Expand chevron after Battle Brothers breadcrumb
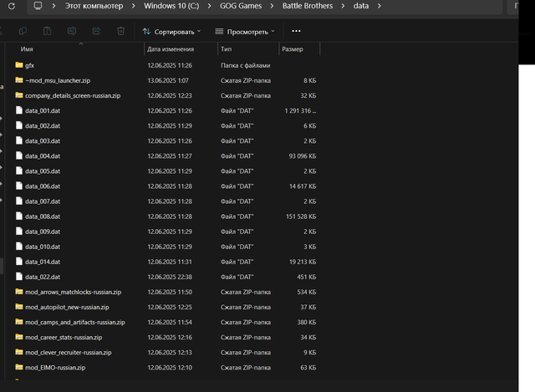 (x=343, y=6)
